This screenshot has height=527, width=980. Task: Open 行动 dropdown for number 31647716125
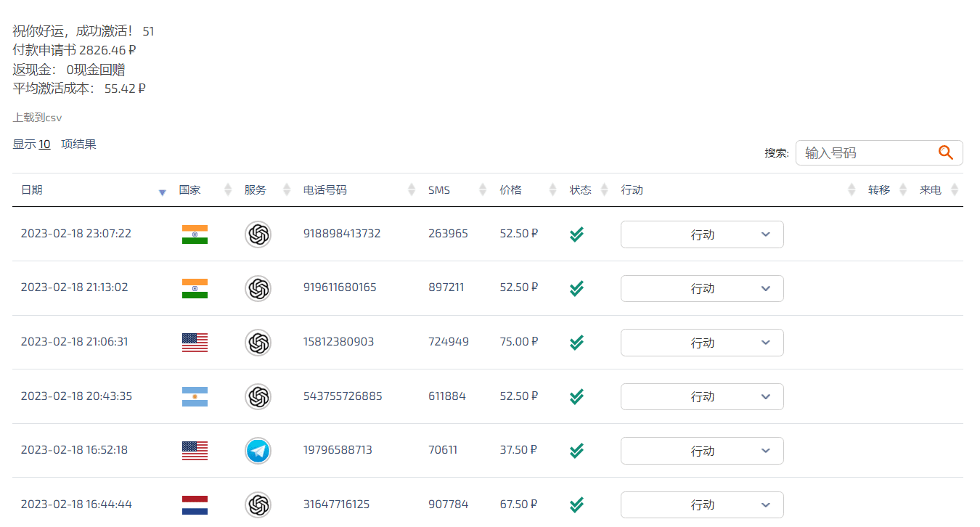coord(702,504)
